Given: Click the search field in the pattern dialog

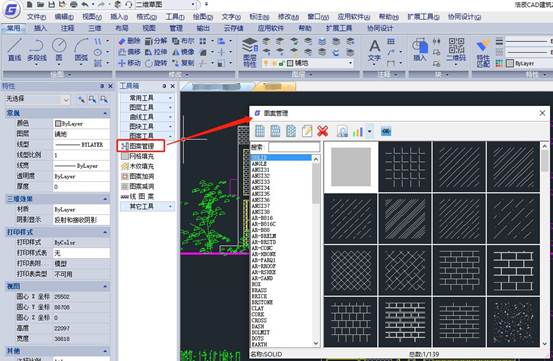Looking at the screenshot, I should 294,147.
